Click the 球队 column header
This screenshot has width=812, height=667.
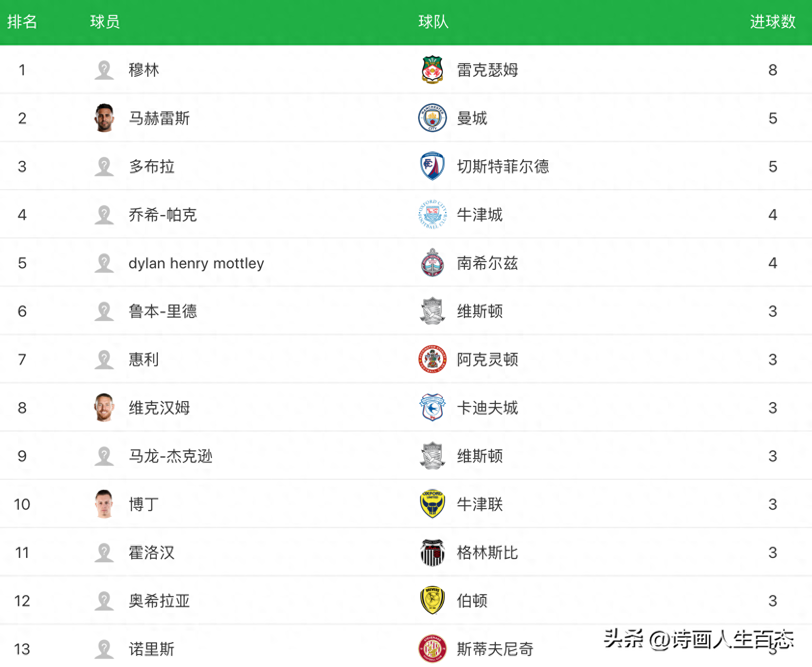point(433,22)
